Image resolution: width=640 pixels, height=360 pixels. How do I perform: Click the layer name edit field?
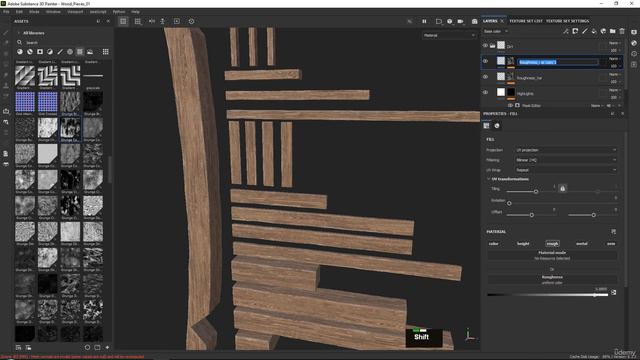point(558,62)
